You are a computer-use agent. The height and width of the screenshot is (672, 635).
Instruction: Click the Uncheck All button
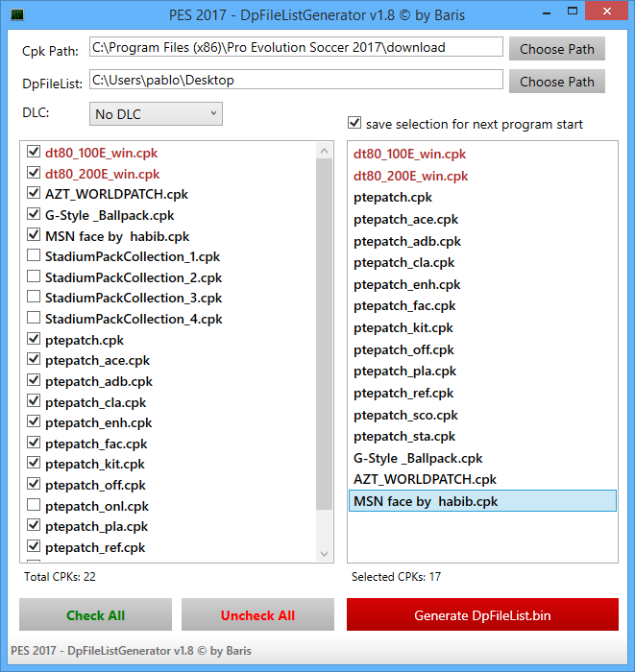click(x=257, y=614)
